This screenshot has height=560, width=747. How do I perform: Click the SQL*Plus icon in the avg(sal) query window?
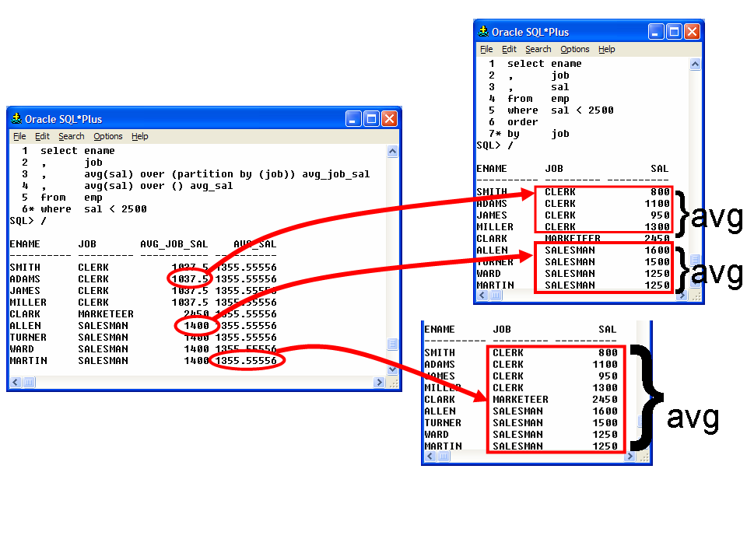point(16,119)
